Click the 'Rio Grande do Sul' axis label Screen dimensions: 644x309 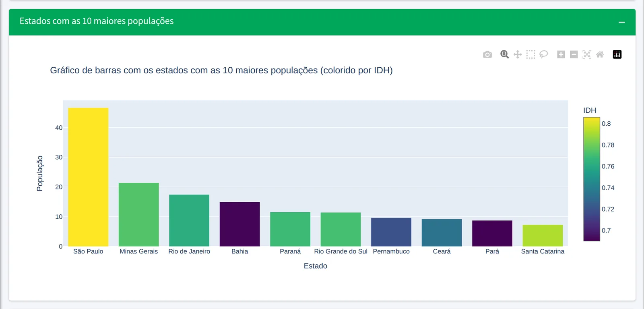coord(341,251)
